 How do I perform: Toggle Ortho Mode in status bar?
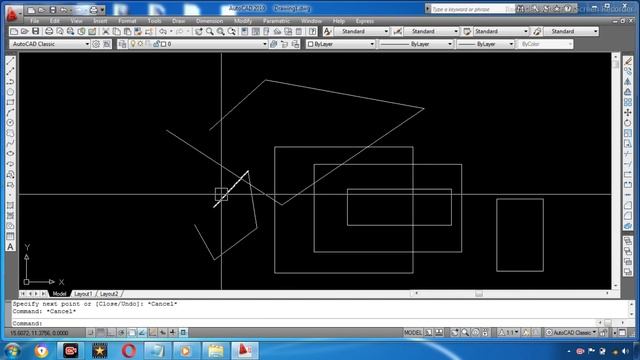tap(111, 333)
